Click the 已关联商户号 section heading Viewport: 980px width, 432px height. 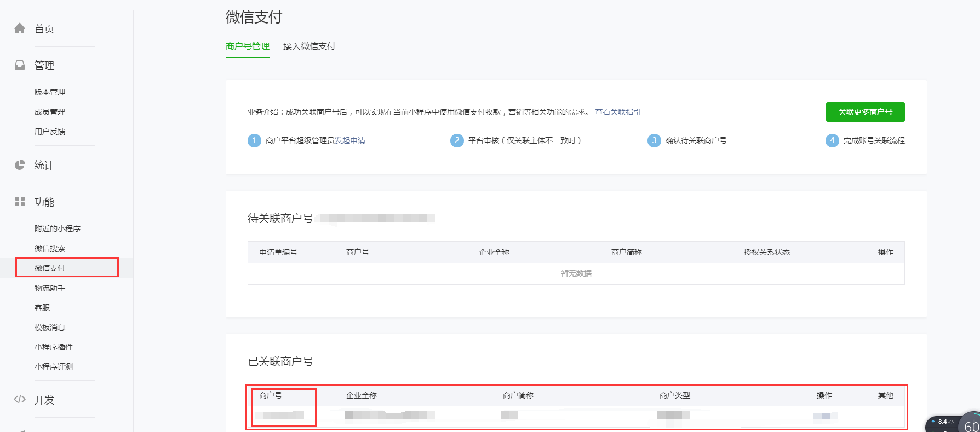[280, 361]
